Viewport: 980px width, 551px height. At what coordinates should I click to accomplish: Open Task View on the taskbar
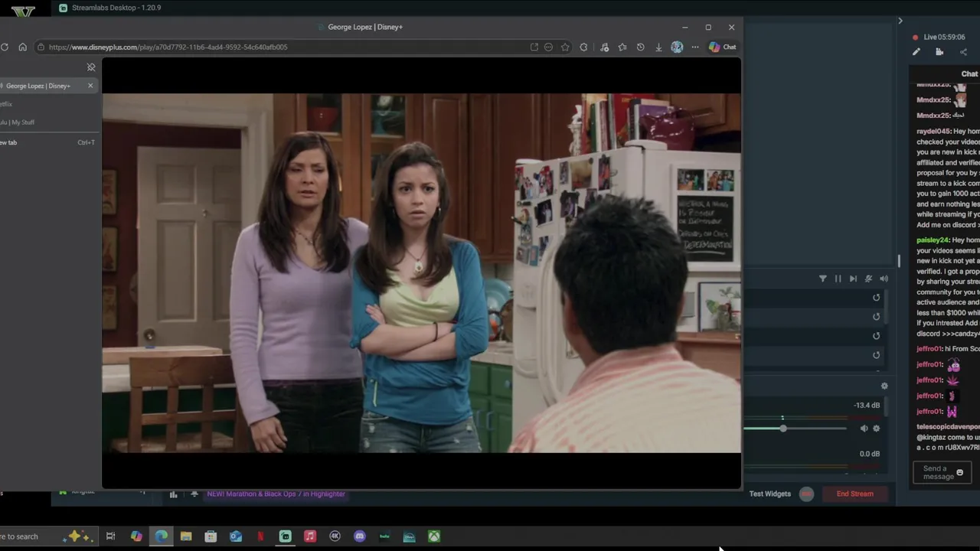(110, 536)
